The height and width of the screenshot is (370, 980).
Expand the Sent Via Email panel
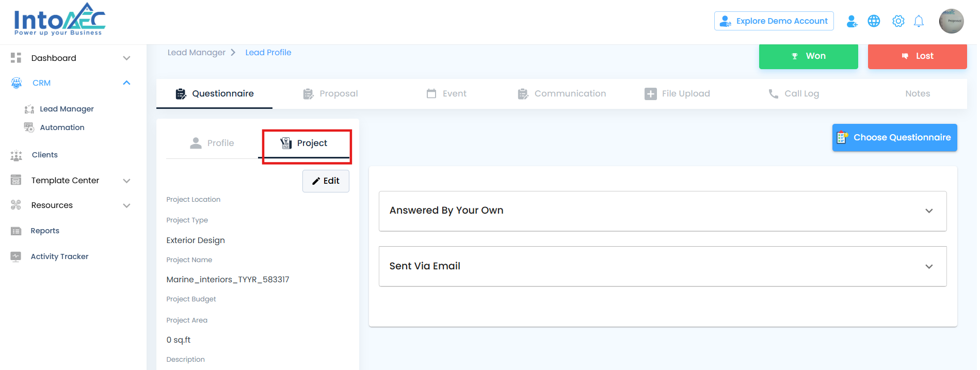pyautogui.click(x=928, y=267)
